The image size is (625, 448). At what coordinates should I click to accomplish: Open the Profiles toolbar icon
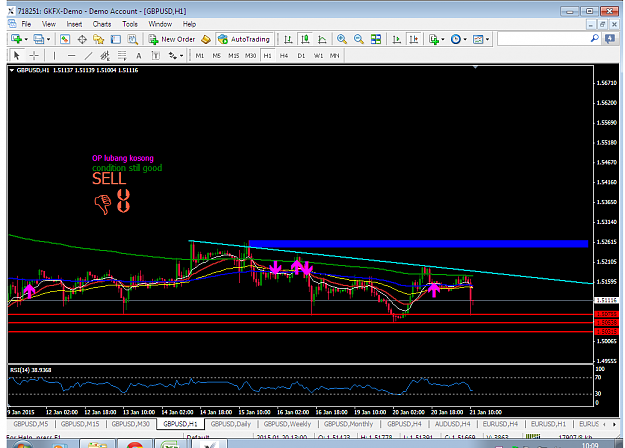point(38,39)
